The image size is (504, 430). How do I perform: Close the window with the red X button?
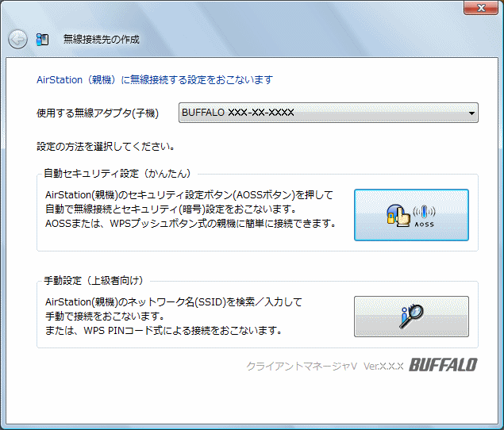click(481, 8)
